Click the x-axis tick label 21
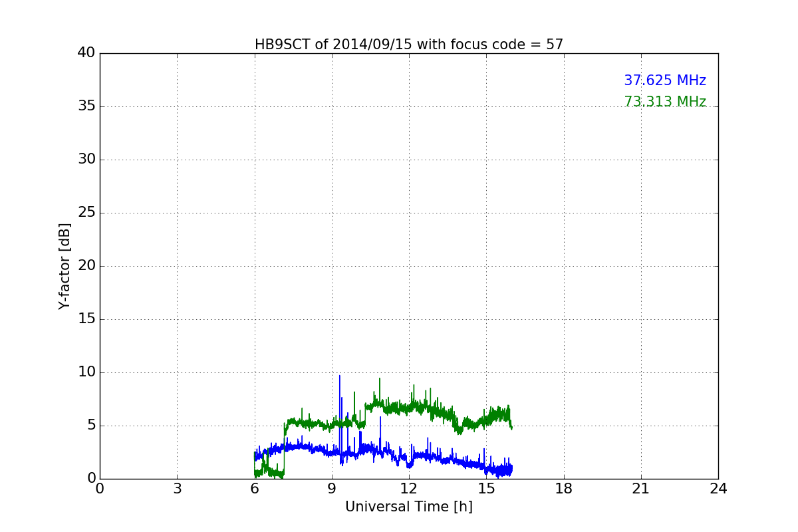 click(x=641, y=489)
